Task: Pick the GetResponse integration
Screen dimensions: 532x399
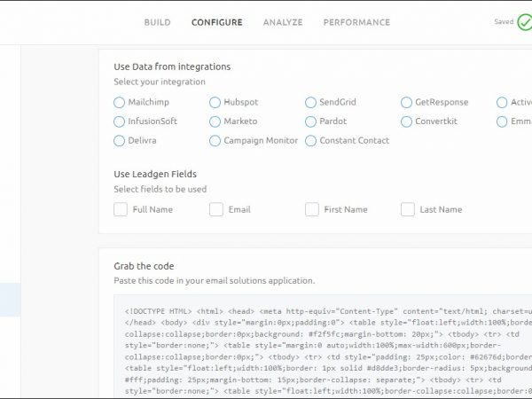Action: tap(407, 102)
